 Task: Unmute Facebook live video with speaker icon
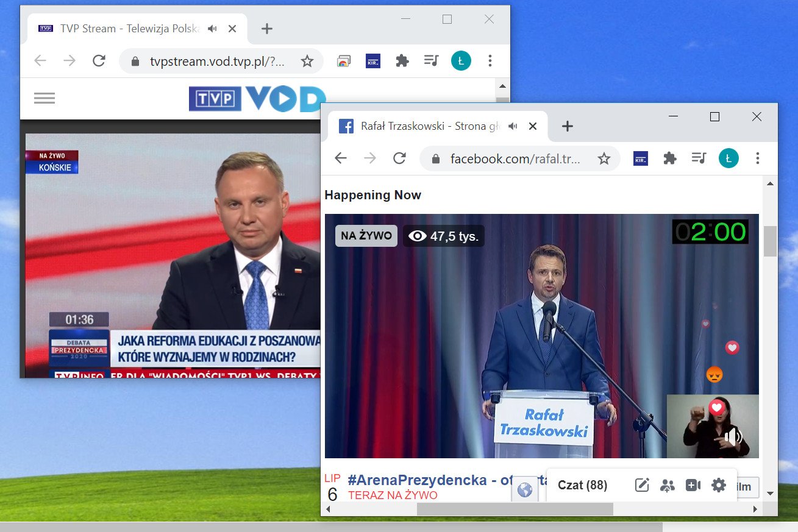(x=732, y=436)
